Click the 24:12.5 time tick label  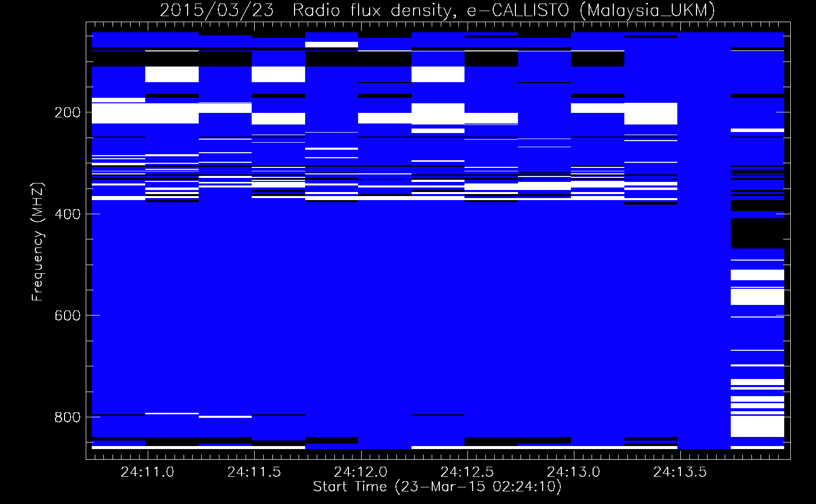coord(467,472)
